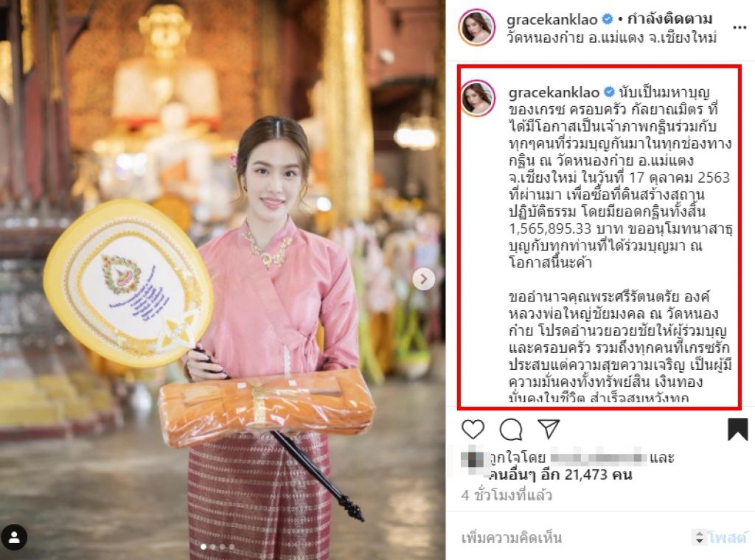Open the gracekanklao avatar beside the caption
This screenshot has height=560, width=755.
(478, 99)
